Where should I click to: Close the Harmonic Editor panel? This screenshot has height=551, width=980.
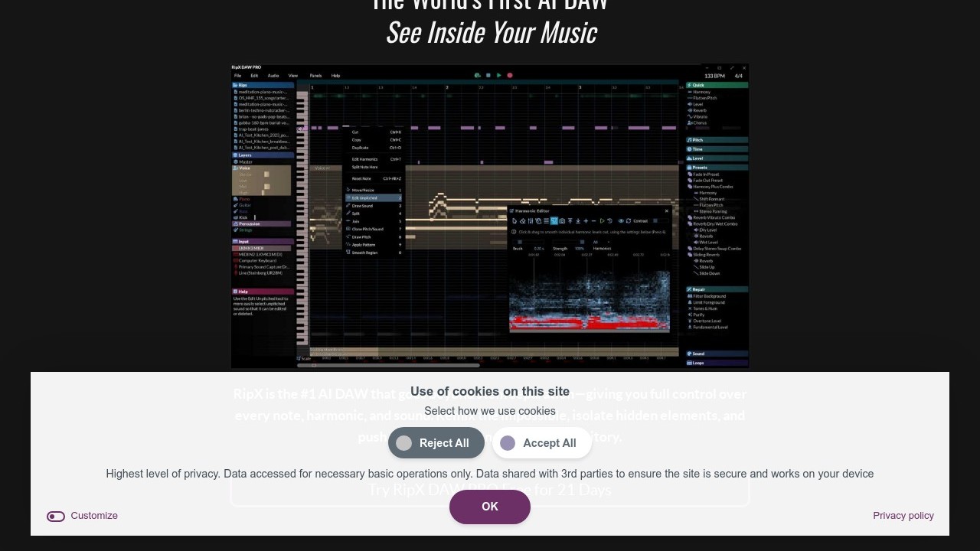[666, 210]
